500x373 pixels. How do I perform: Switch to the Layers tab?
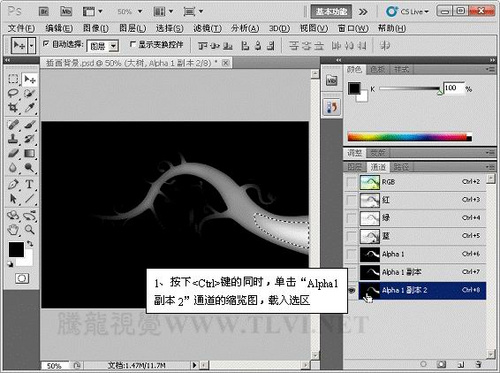355,167
